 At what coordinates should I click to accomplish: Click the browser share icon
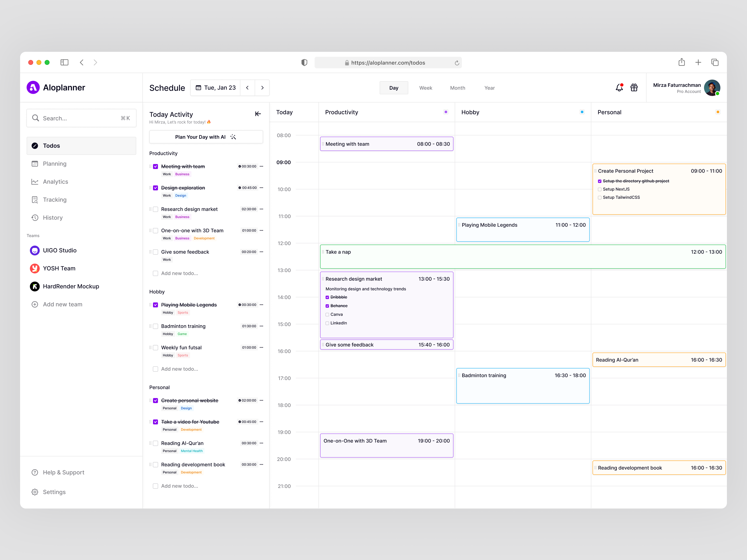point(681,63)
